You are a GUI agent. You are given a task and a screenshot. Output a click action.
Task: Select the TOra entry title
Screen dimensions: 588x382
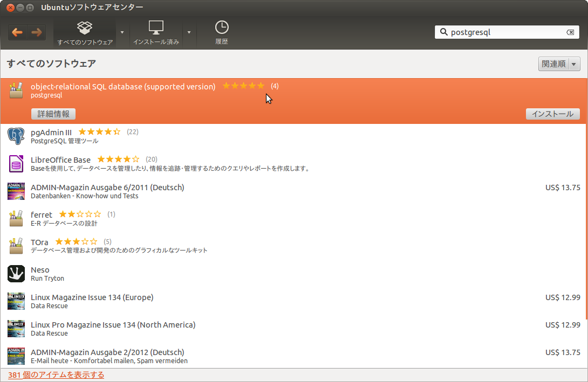pos(39,242)
